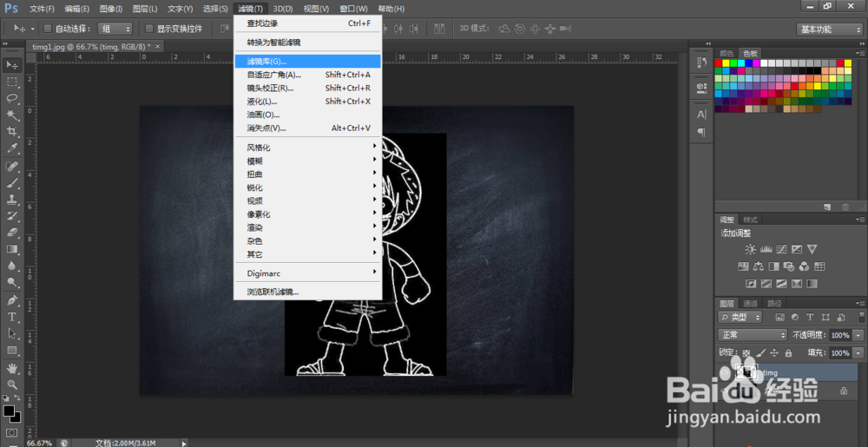Select the Zoom tool in toolbox
The width and height of the screenshot is (868, 447).
(12, 385)
